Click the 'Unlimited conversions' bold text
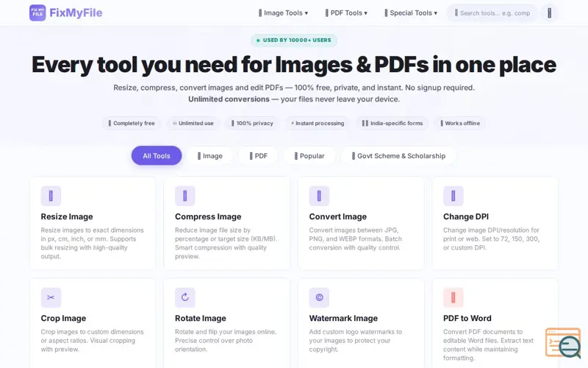588x368 pixels. point(229,99)
